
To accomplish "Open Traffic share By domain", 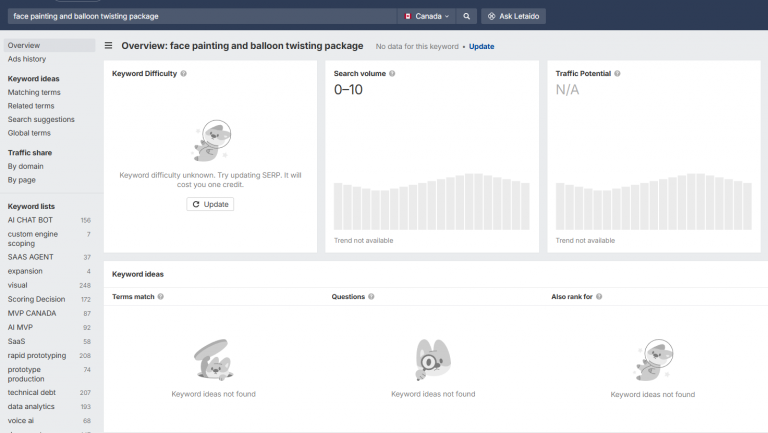I will (x=25, y=167).
